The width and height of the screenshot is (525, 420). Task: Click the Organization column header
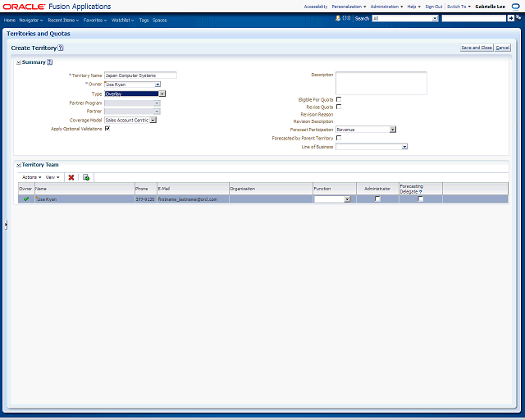271,189
